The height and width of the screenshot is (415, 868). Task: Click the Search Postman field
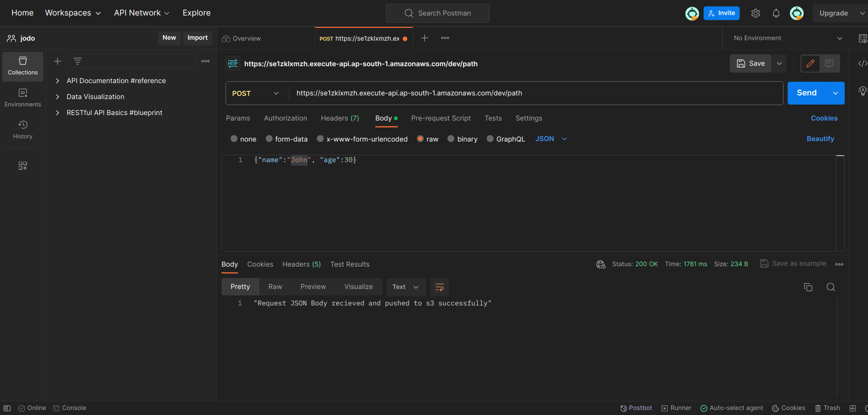437,13
